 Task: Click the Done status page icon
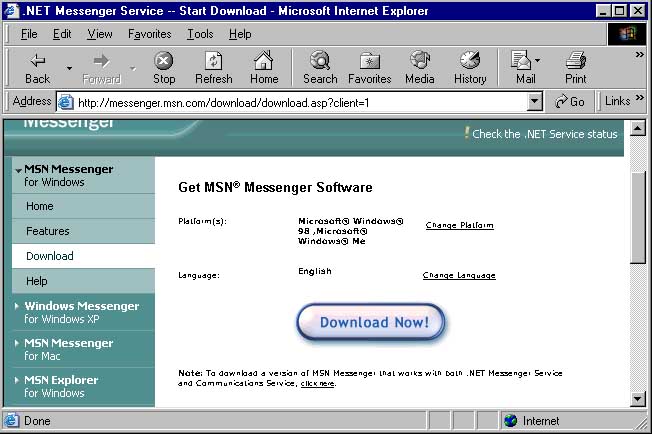coord(12,421)
